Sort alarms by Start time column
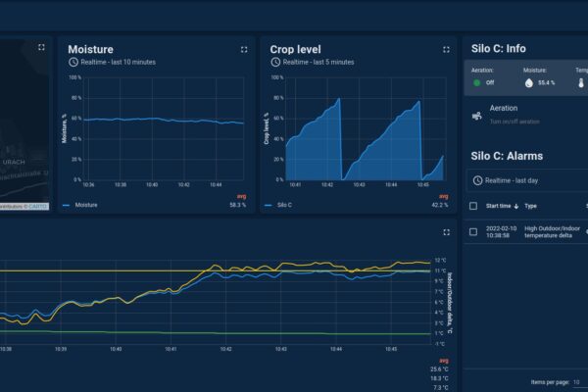This screenshot has width=588, height=392. point(498,206)
